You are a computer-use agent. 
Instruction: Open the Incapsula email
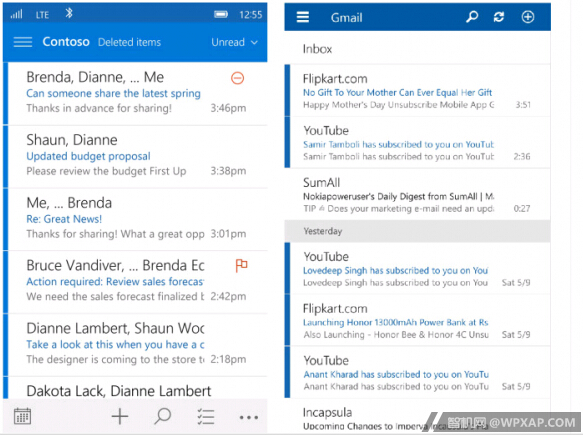417,416
